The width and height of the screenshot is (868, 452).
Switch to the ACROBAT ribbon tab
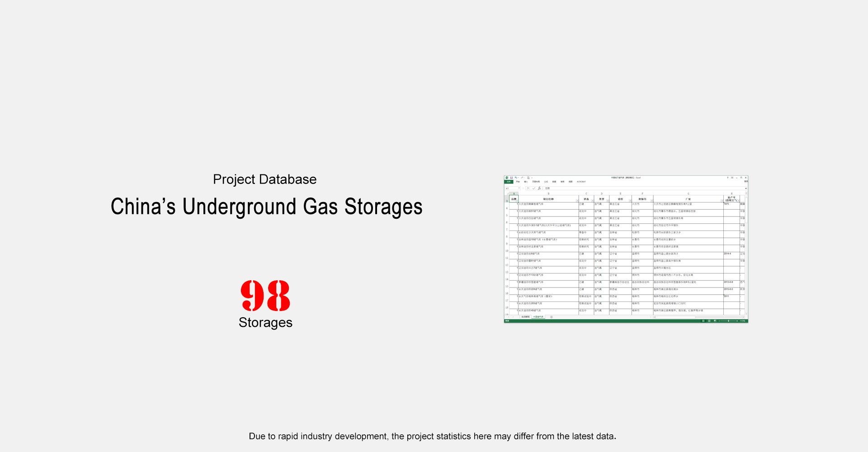[581, 182]
